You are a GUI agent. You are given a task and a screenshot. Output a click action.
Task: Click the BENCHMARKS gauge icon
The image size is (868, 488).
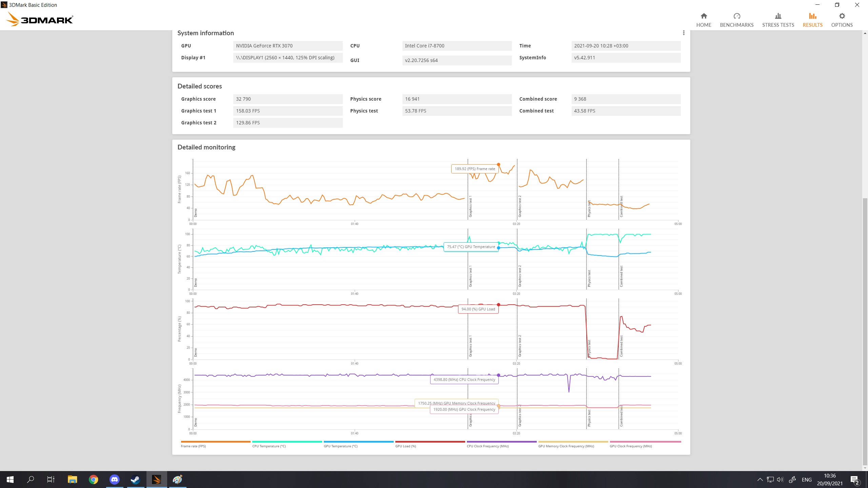click(736, 16)
